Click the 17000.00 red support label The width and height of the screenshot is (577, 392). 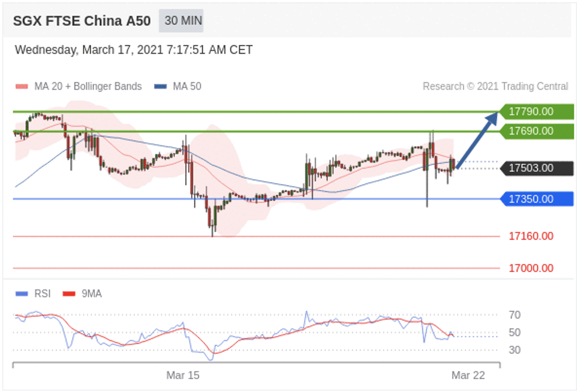pyautogui.click(x=531, y=268)
